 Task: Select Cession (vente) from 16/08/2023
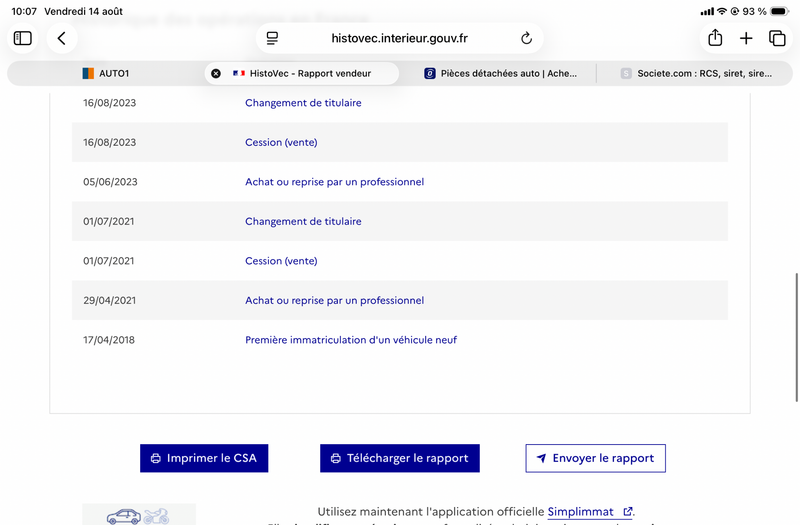click(281, 142)
